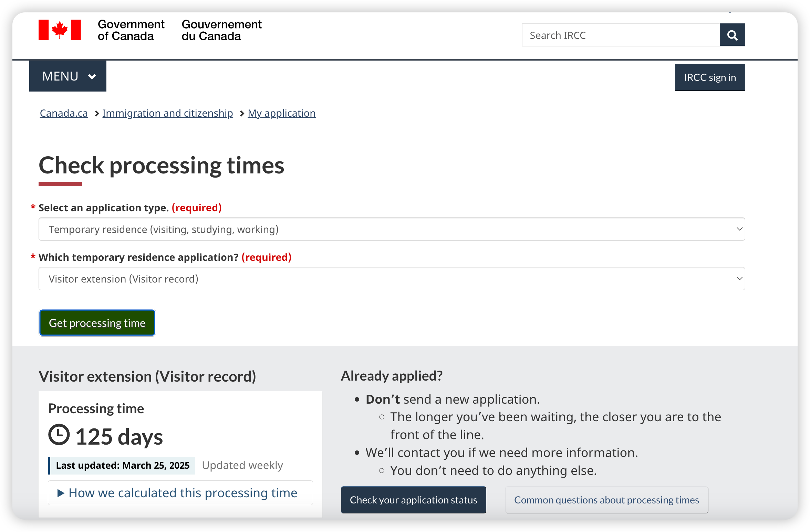This screenshot has width=810, height=532.
Task: Open Common questions about processing times
Action: pos(606,500)
